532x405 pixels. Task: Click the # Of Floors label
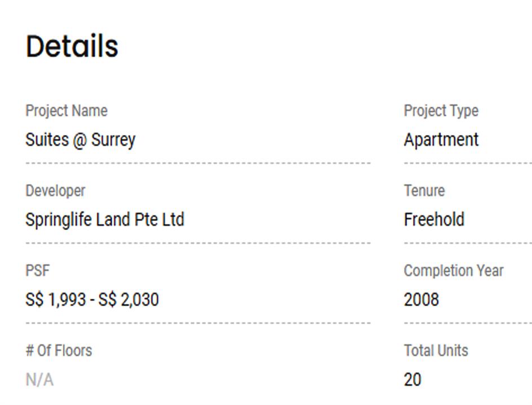point(59,351)
